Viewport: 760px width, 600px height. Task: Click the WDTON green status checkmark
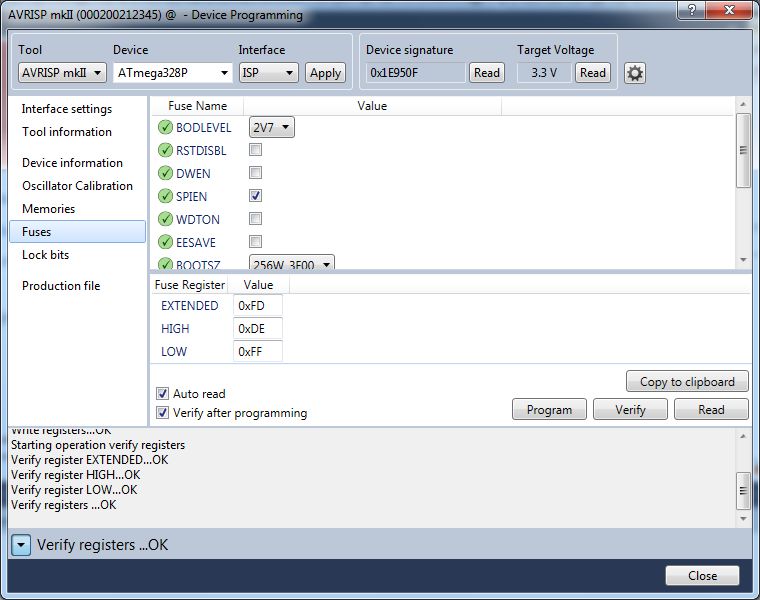(165, 219)
